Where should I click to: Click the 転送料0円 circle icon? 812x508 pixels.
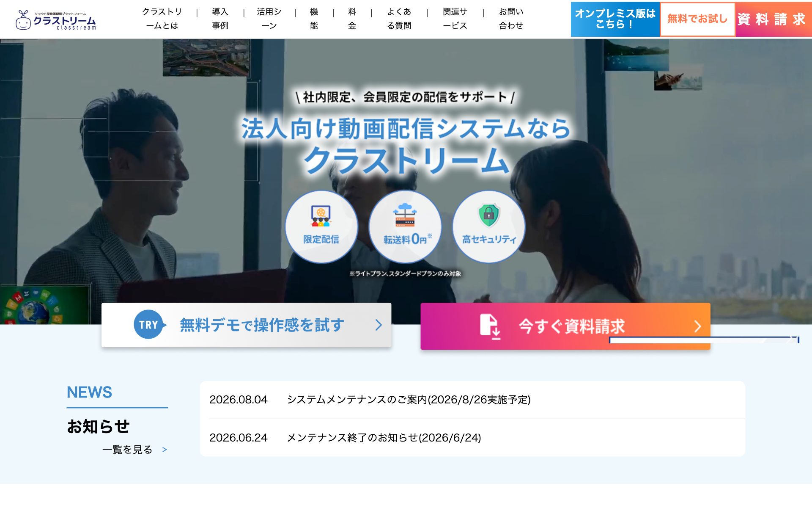pos(405,226)
